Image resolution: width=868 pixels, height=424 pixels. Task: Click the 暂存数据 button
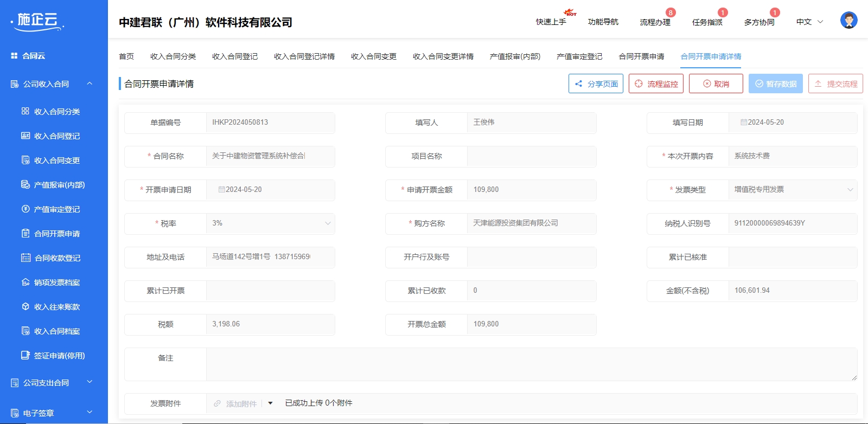point(776,83)
